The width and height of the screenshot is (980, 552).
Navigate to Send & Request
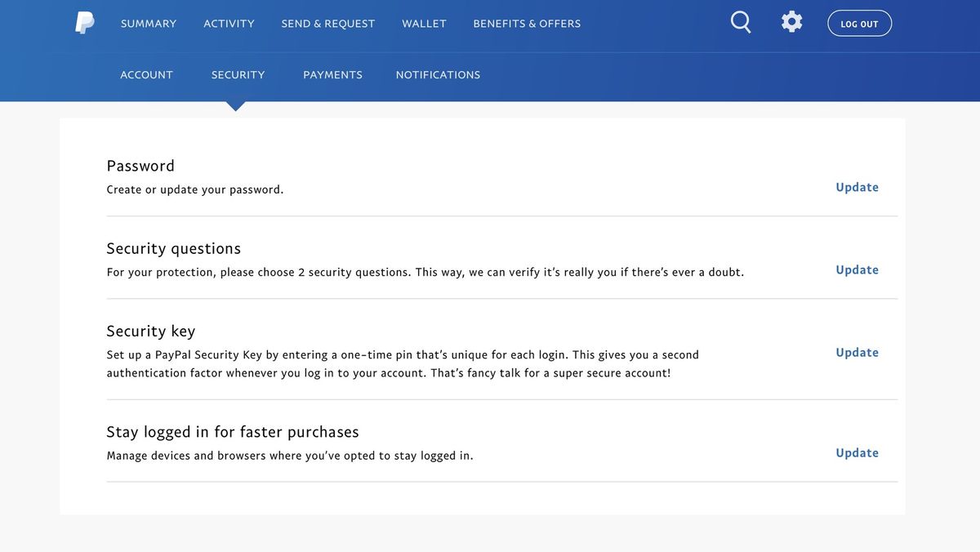[327, 24]
